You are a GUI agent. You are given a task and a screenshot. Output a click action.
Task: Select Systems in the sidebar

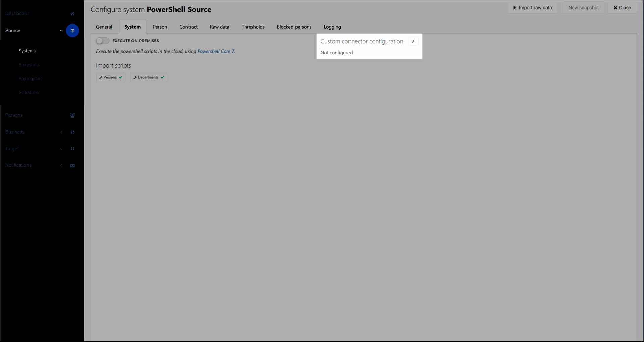(27, 51)
